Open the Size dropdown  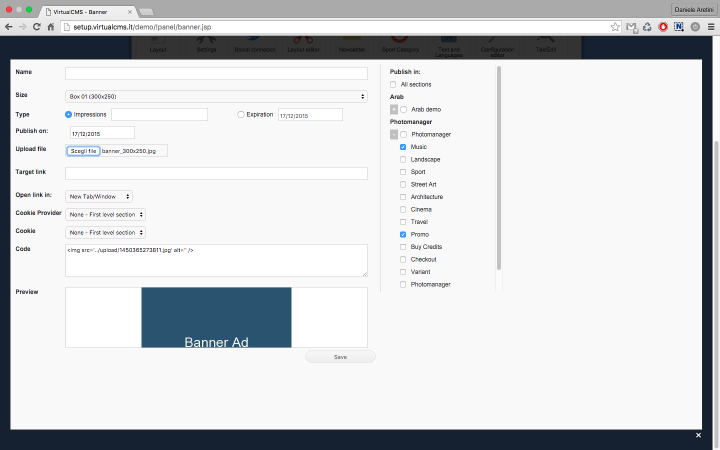tap(216, 96)
